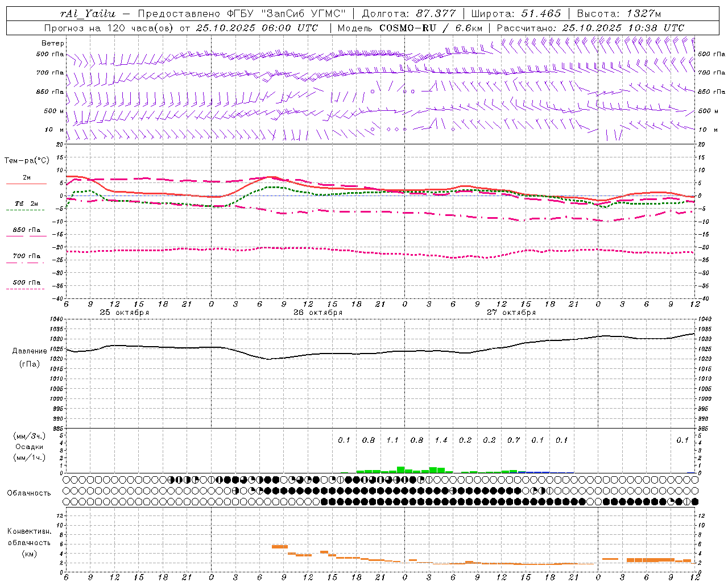Viewport: 728px width, 582px height.
Task: Select the text Предоставлено ФГБУ "ЗапСиб УГМС"
Action: tap(242, 14)
